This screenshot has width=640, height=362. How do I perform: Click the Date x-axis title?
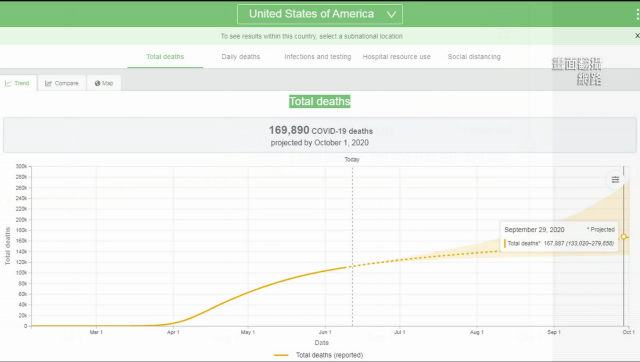322,343
